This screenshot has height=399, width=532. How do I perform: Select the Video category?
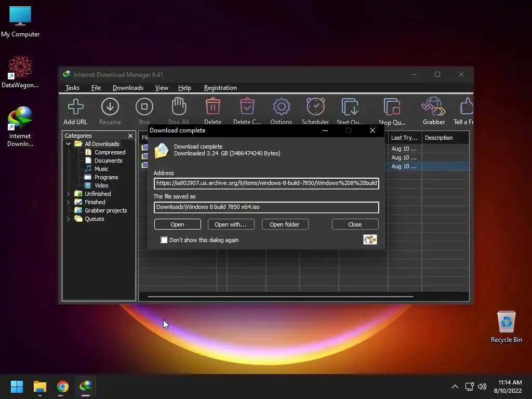(97, 185)
